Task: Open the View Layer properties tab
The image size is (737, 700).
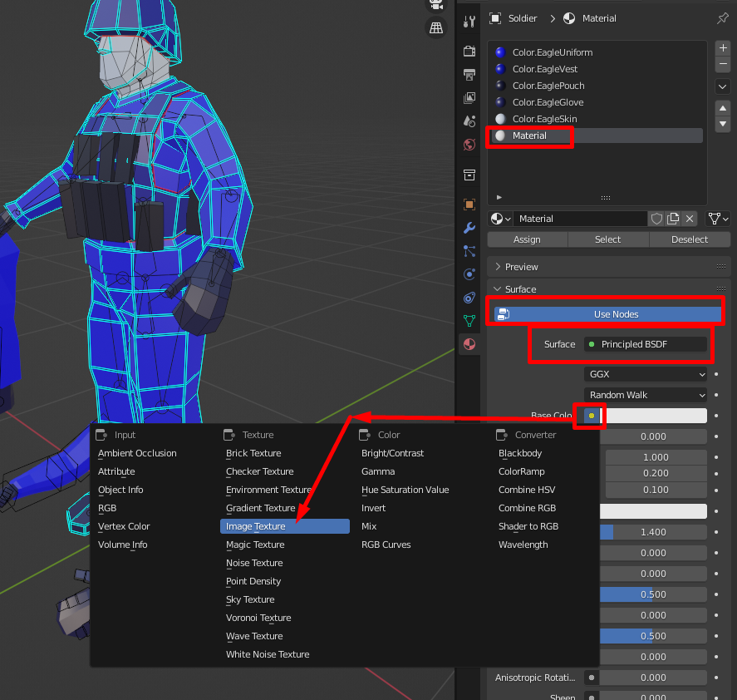Action: (x=469, y=98)
